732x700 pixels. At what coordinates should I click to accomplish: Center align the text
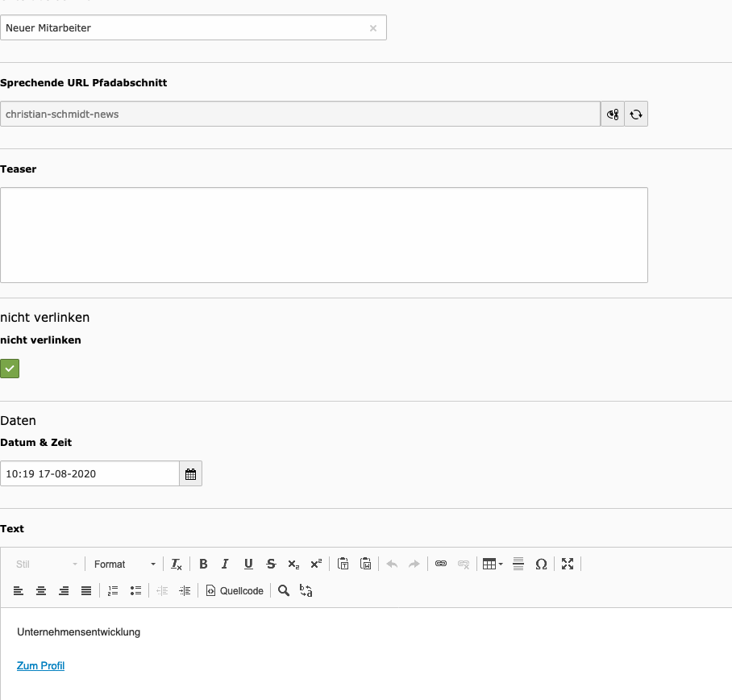coord(41,591)
